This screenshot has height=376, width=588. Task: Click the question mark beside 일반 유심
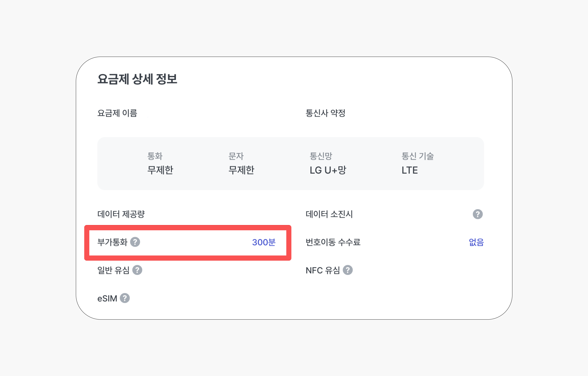[137, 270]
